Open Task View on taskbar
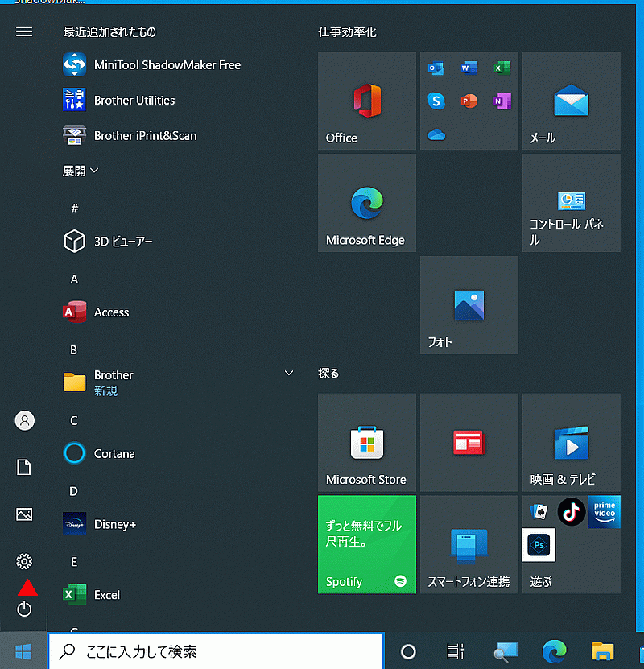The width and height of the screenshot is (644, 669). 455,651
